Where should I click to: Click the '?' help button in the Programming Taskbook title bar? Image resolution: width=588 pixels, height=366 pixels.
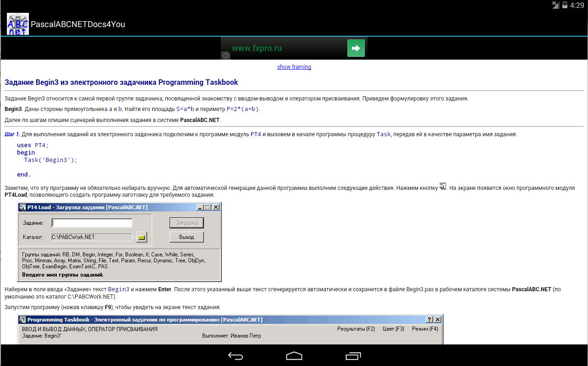[x=429, y=320]
